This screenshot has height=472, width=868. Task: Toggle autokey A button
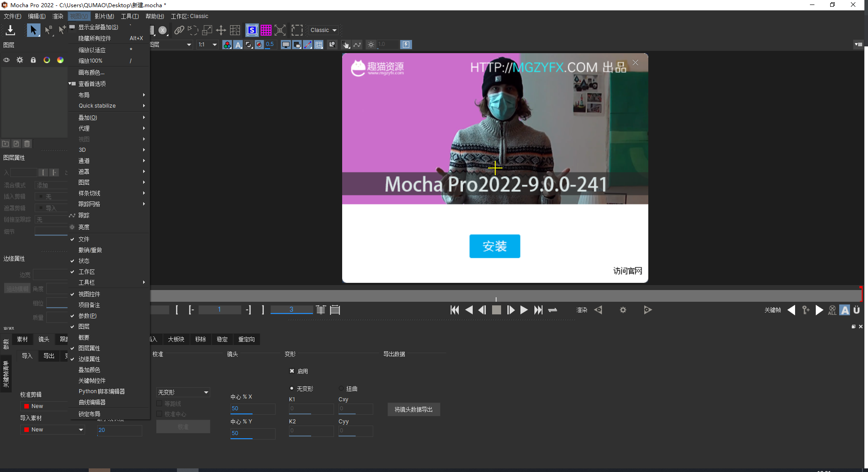click(845, 310)
